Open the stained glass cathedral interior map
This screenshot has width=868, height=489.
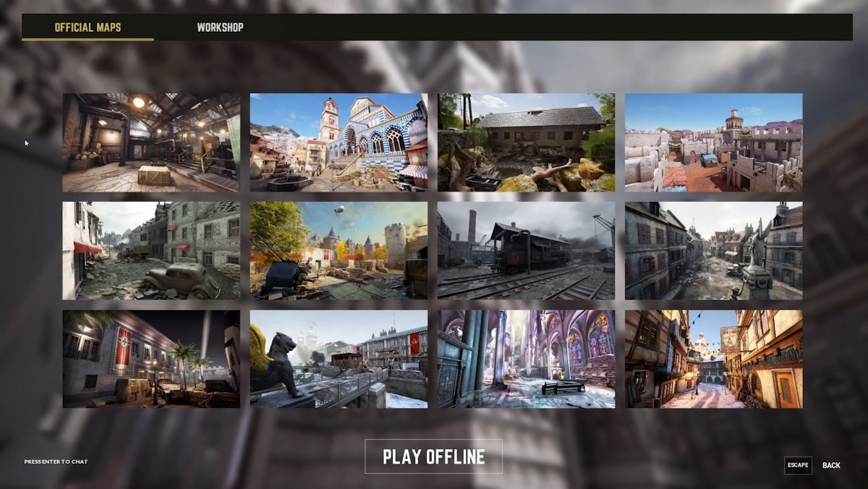click(x=526, y=359)
